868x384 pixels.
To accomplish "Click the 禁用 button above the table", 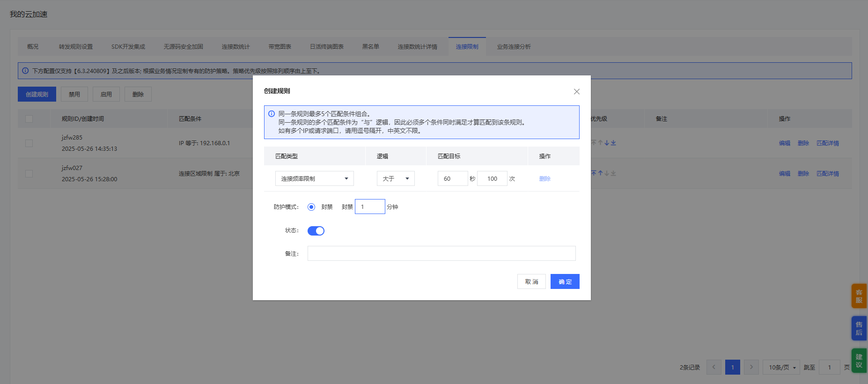I will 74,94.
